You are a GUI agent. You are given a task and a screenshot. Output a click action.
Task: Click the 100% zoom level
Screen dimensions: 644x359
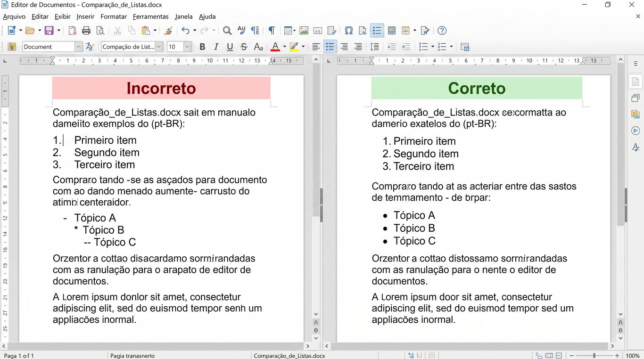tap(632, 355)
